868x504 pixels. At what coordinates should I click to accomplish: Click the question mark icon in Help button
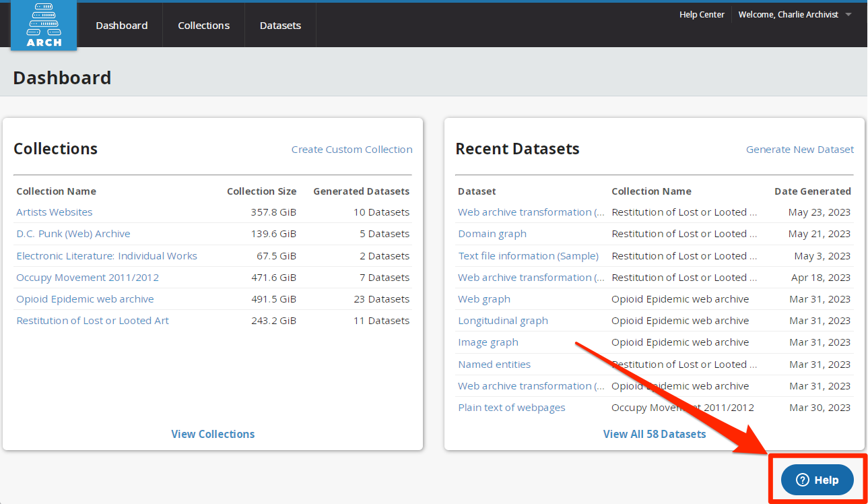click(802, 480)
